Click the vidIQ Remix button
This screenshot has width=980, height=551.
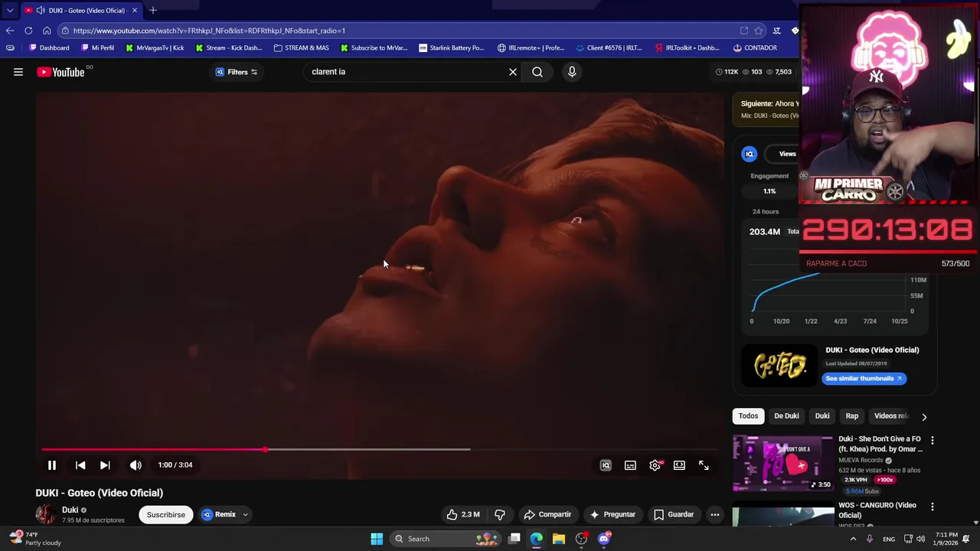pyautogui.click(x=219, y=514)
